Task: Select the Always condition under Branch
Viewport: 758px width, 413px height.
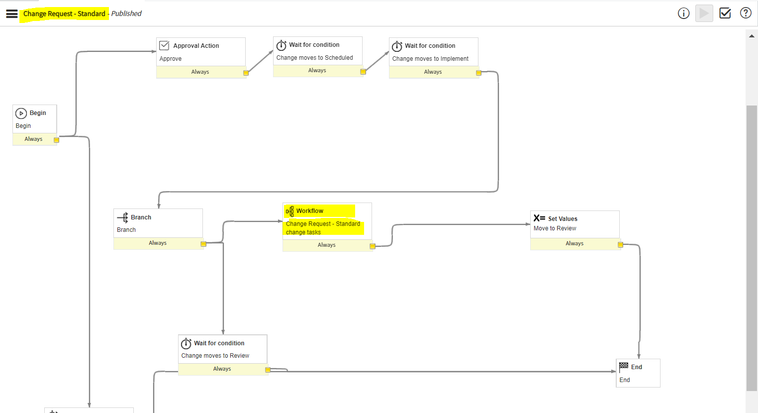Action: point(158,243)
